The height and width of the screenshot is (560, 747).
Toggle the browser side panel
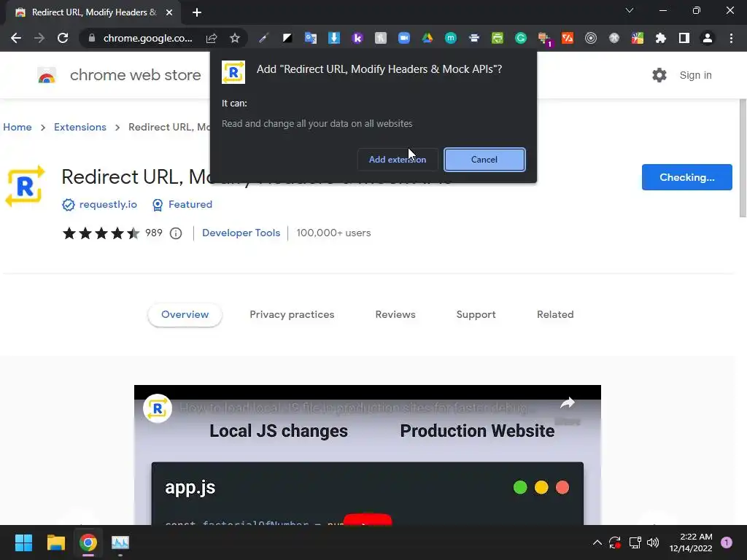coord(684,38)
